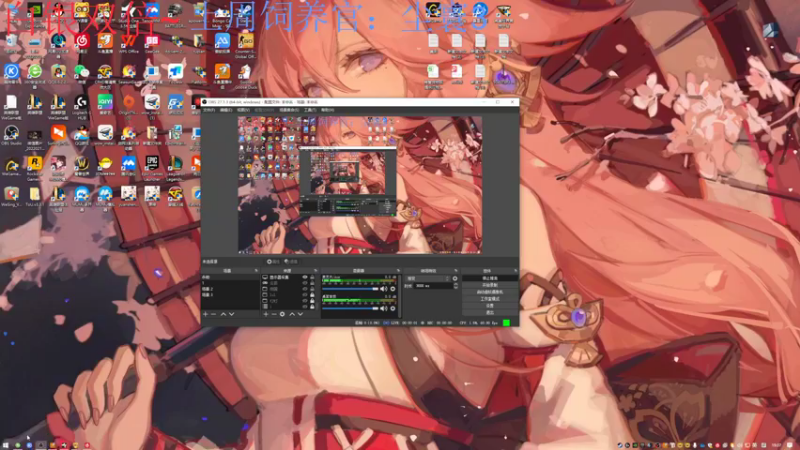Open 桌面音频 mixer settings gear

pyautogui.click(x=393, y=309)
